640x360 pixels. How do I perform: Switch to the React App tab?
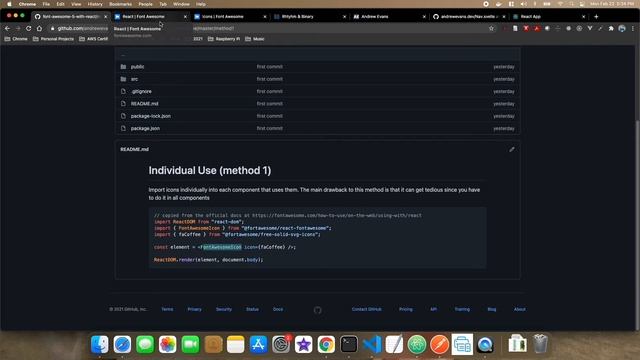(x=549, y=16)
